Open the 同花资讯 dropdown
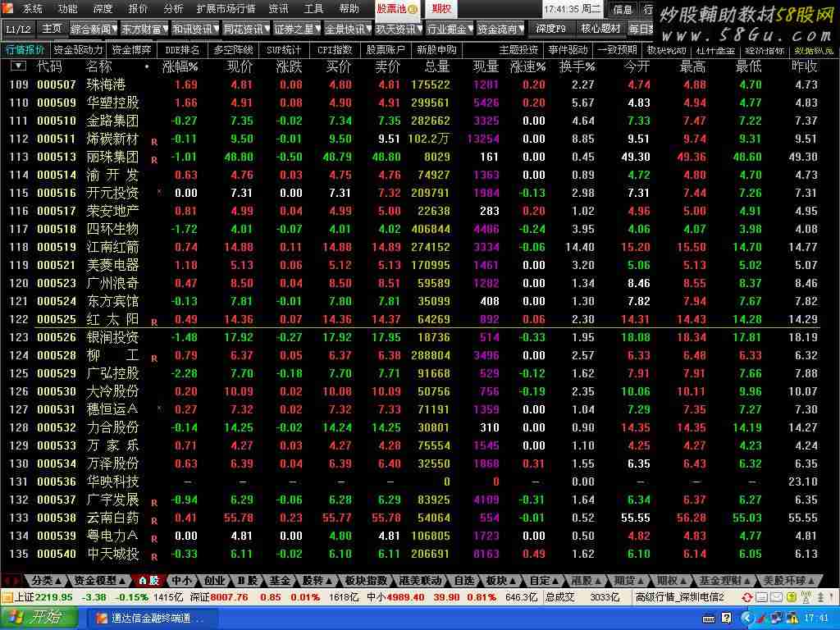The height and width of the screenshot is (630, 840). 246,29
